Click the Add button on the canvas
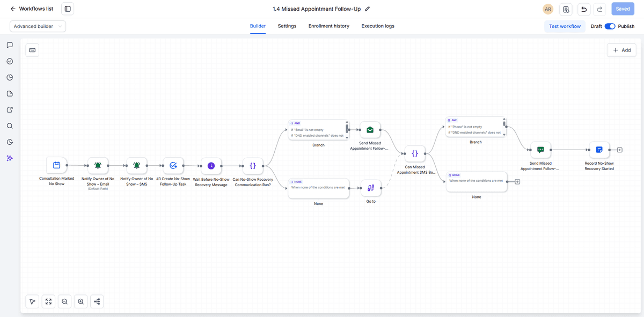 click(x=621, y=50)
